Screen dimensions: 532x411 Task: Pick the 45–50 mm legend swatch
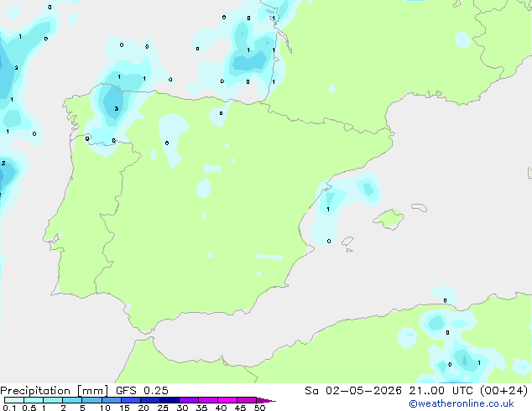pyautogui.click(x=247, y=400)
